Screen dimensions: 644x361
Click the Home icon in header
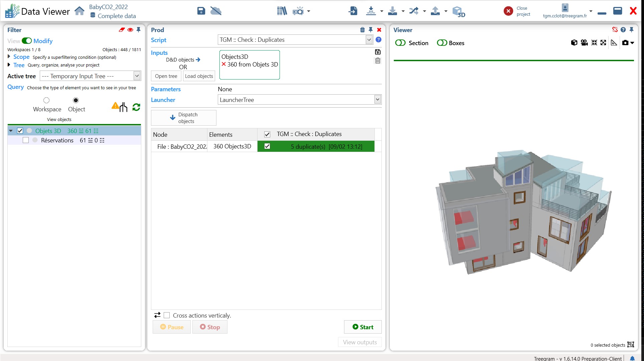(x=79, y=11)
